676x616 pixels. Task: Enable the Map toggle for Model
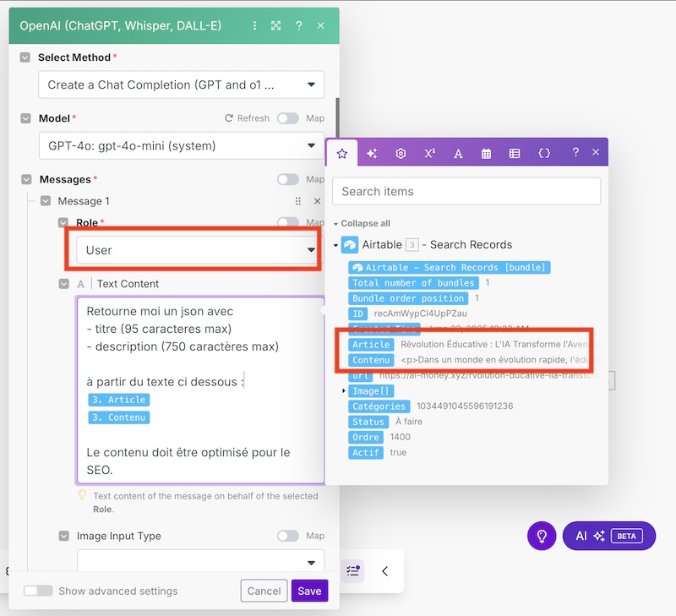(x=288, y=118)
